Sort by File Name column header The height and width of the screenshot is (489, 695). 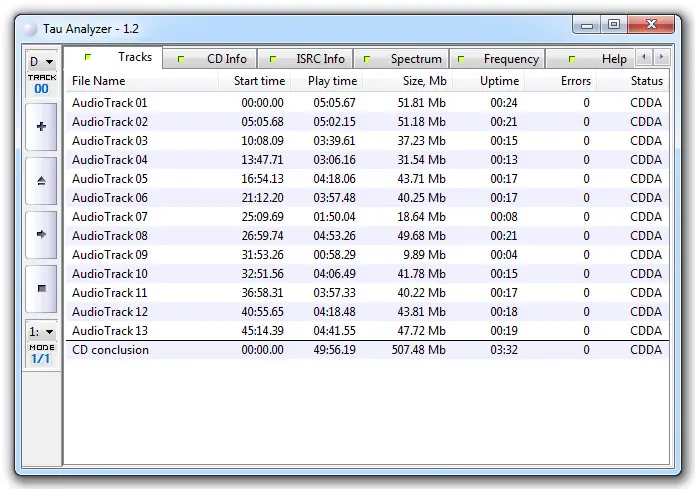pyautogui.click(x=142, y=81)
